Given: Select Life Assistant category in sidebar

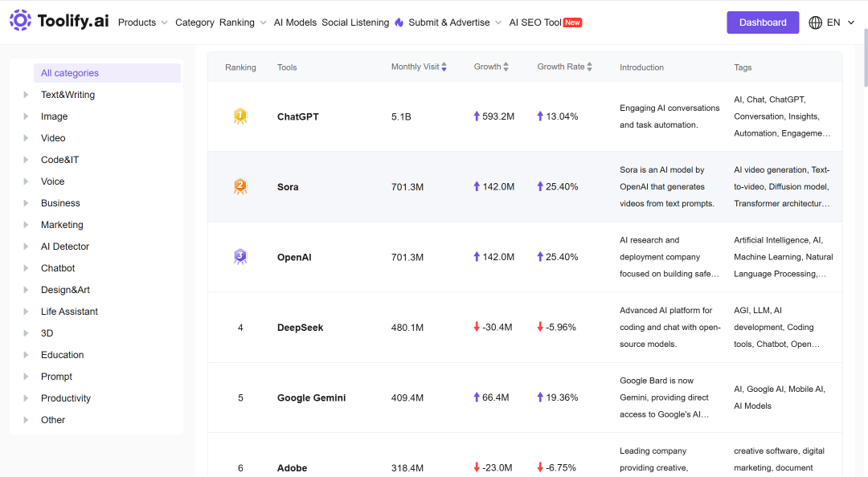Looking at the screenshot, I should click(69, 312).
